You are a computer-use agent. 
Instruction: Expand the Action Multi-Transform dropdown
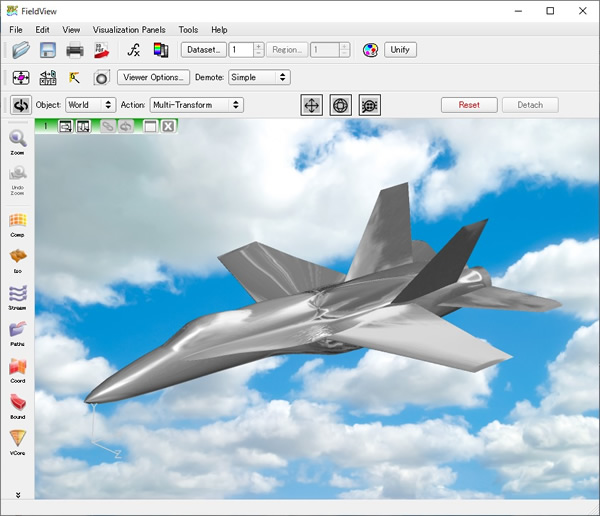coord(196,105)
